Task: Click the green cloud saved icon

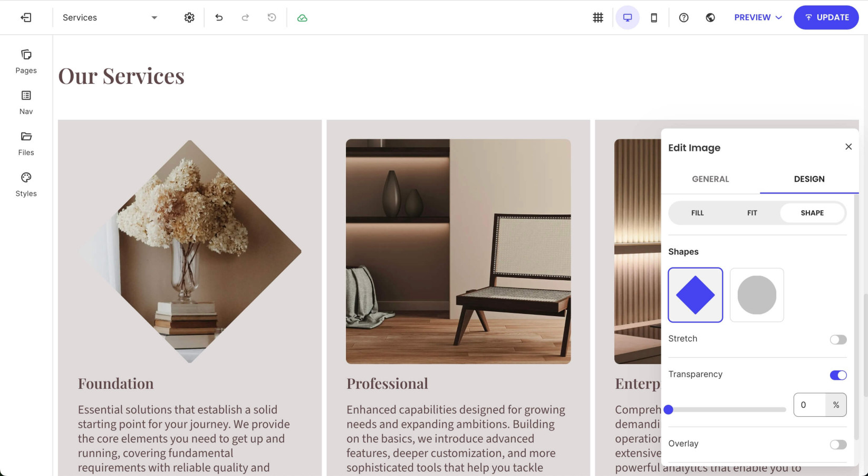Action: click(x=302, y=17)
